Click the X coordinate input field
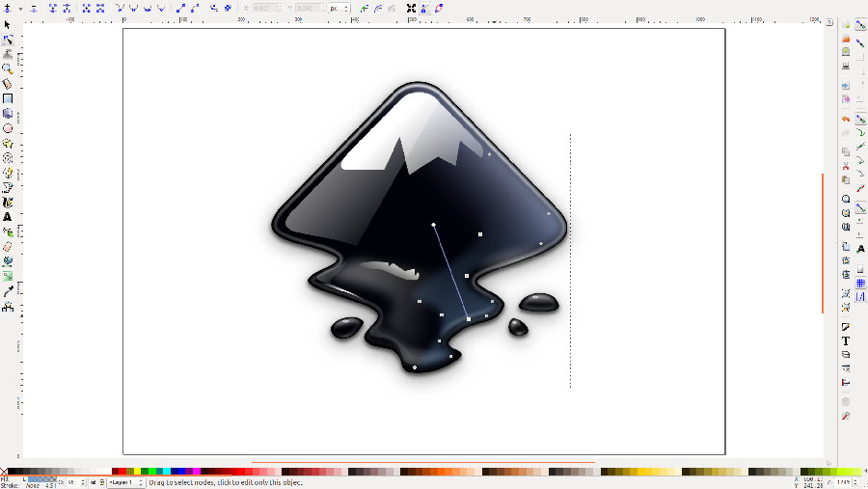The height and width of the screenshot is (489, 868). coord(264,9)
